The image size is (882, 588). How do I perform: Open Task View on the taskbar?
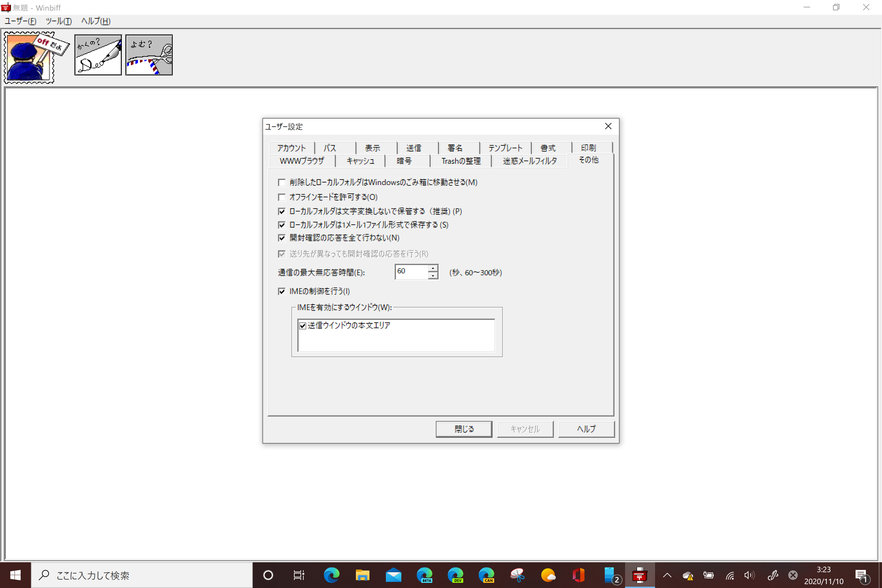299,575
